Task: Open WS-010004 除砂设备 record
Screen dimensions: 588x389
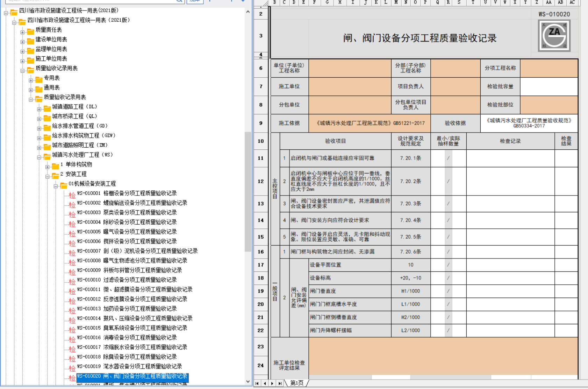Action: tap(127, 222)
